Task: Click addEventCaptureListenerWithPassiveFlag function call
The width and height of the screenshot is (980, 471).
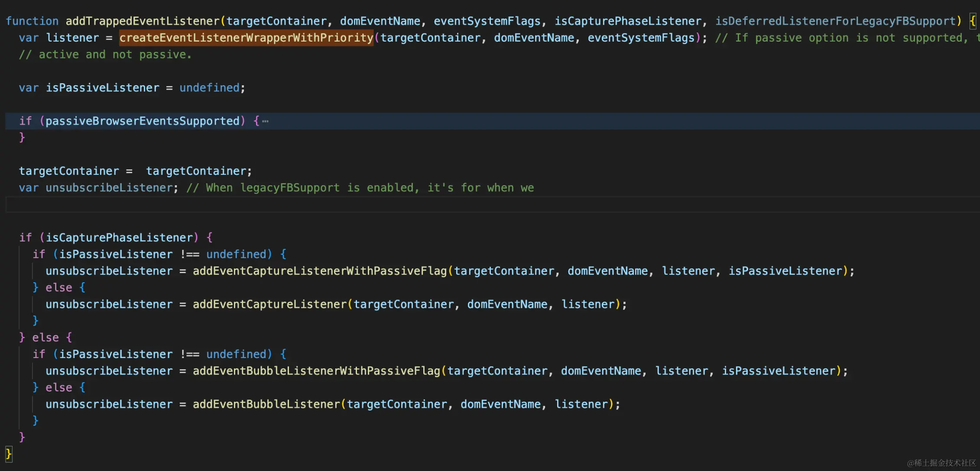Action: [319, 271]
